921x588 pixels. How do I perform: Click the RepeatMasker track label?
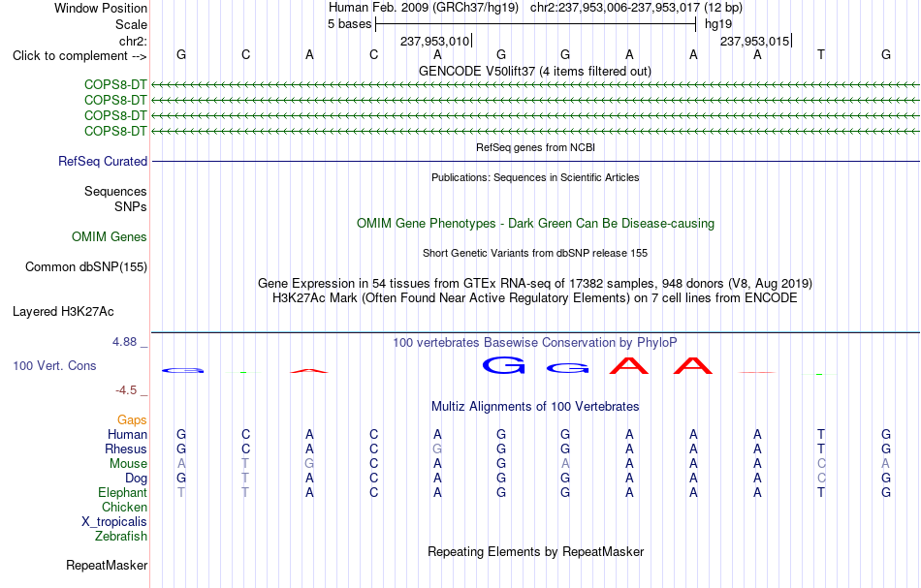(107, 566)
